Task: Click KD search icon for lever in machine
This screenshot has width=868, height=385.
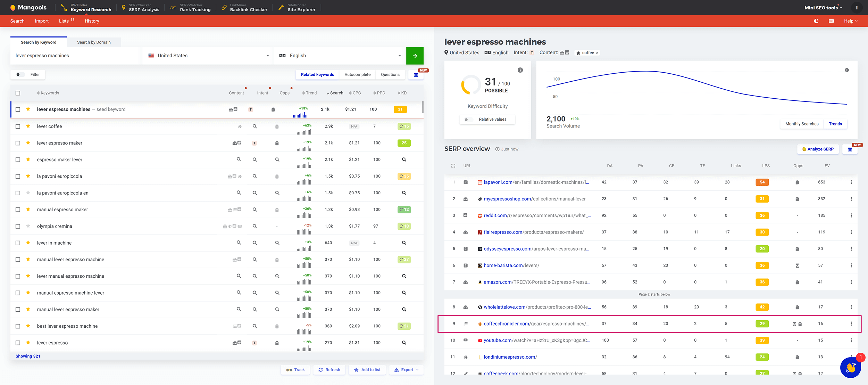Action: tap(404, 243)
